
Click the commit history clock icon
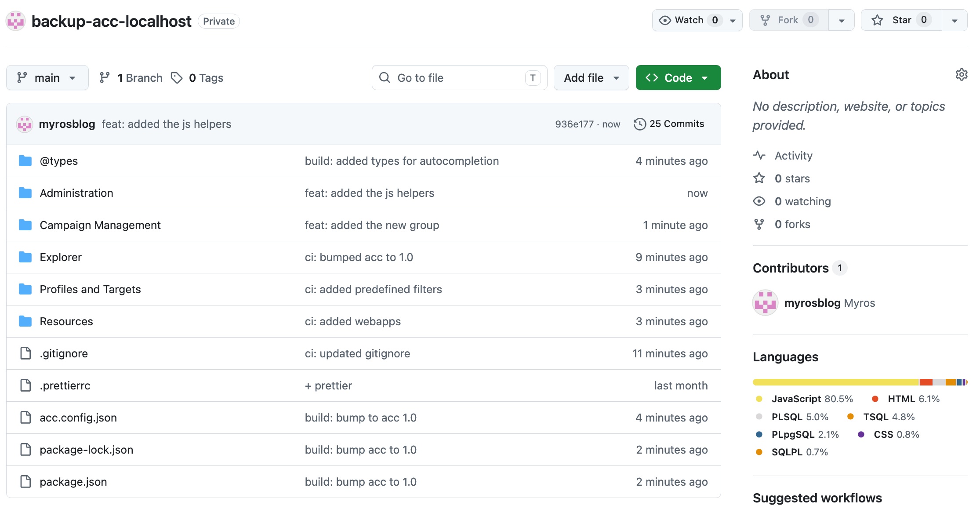[639, 124]
